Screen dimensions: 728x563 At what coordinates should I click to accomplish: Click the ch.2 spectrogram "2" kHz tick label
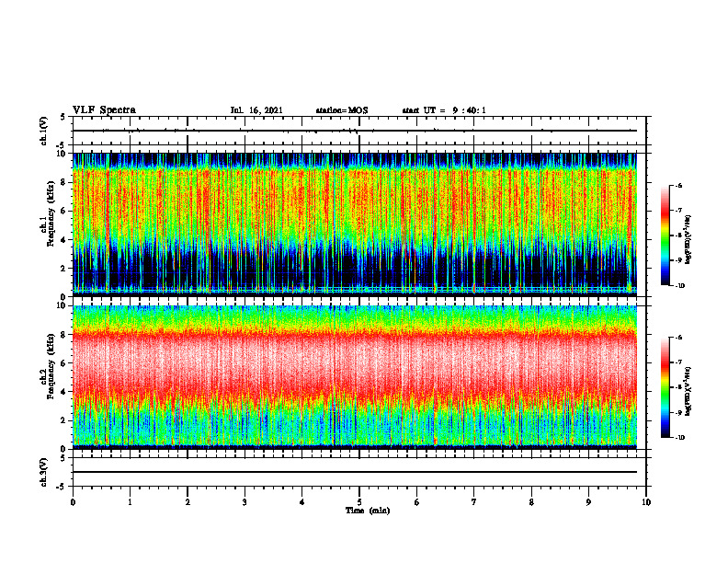click(64, 420)
